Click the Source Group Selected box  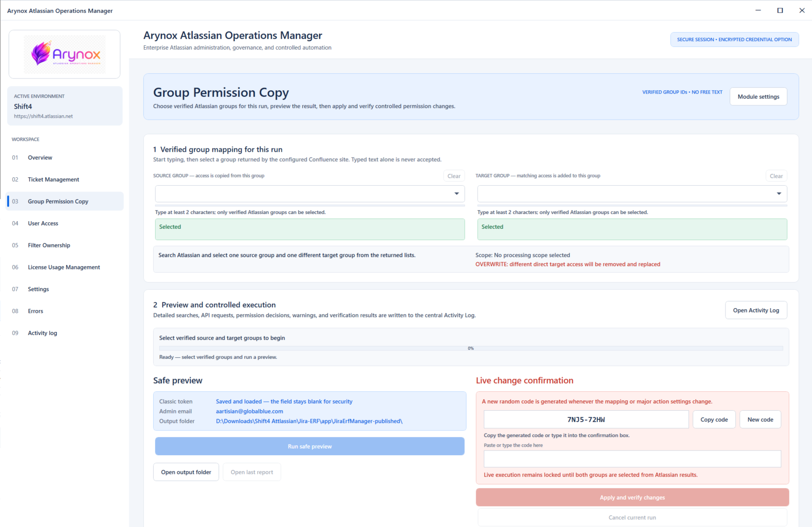tap(310, 229)
